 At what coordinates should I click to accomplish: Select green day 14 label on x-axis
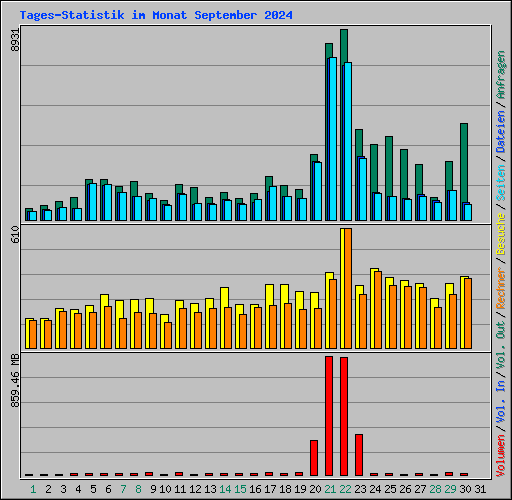[225, 489]
